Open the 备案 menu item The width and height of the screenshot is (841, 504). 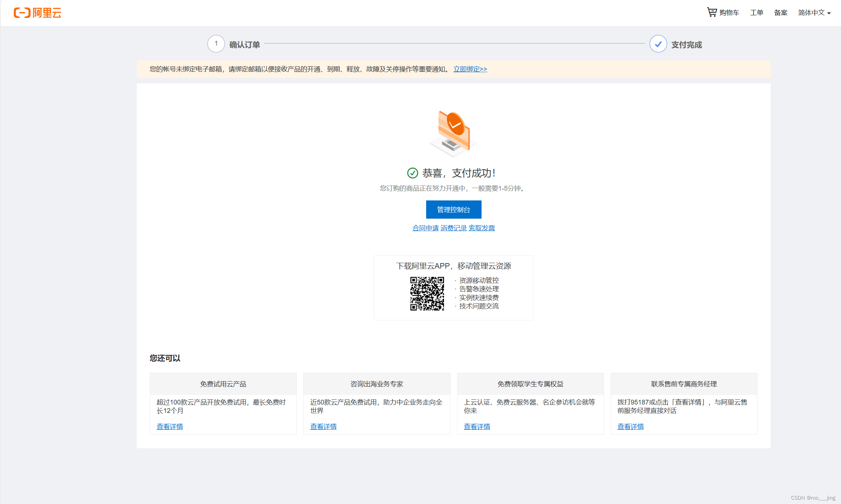780,13
